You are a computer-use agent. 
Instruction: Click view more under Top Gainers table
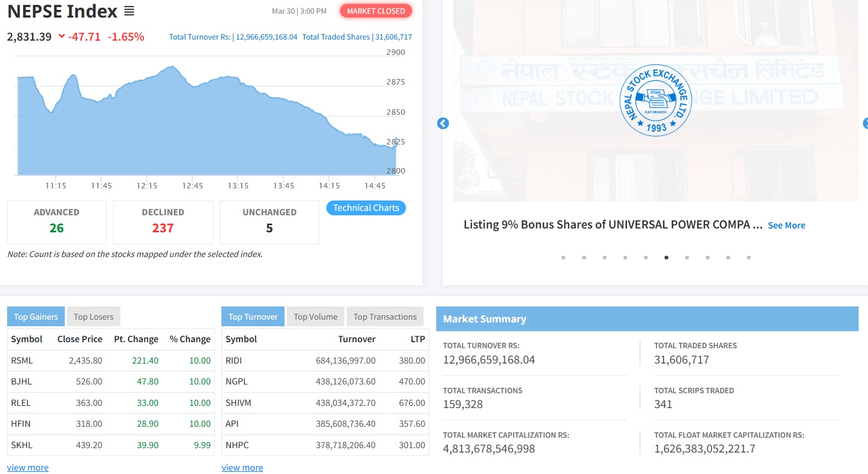(28, 468)
